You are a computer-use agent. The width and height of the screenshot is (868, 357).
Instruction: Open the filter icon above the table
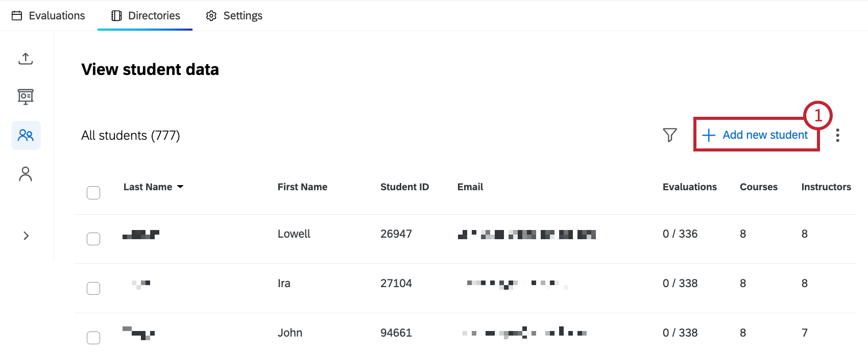[670, 135]
